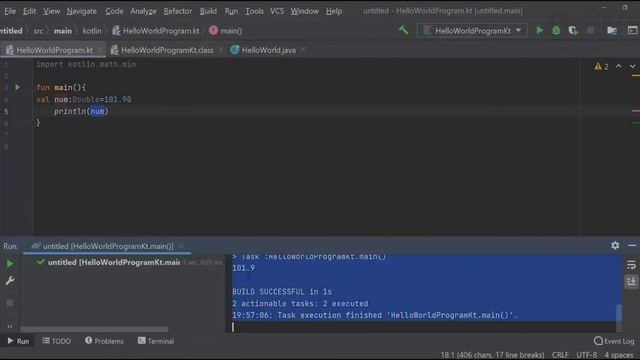Click the 'import kotlin.math.min' line
Screen dimensions: 640x360
click(86, 64)
